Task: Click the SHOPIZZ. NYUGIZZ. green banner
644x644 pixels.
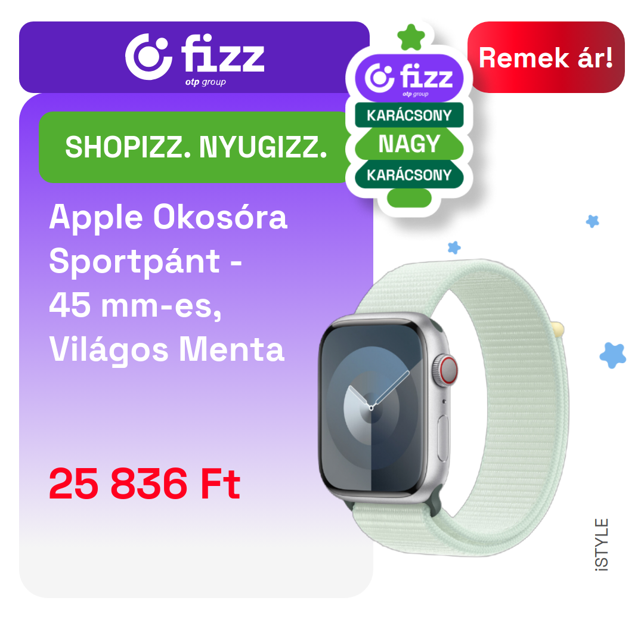Action: coord(196,147)
